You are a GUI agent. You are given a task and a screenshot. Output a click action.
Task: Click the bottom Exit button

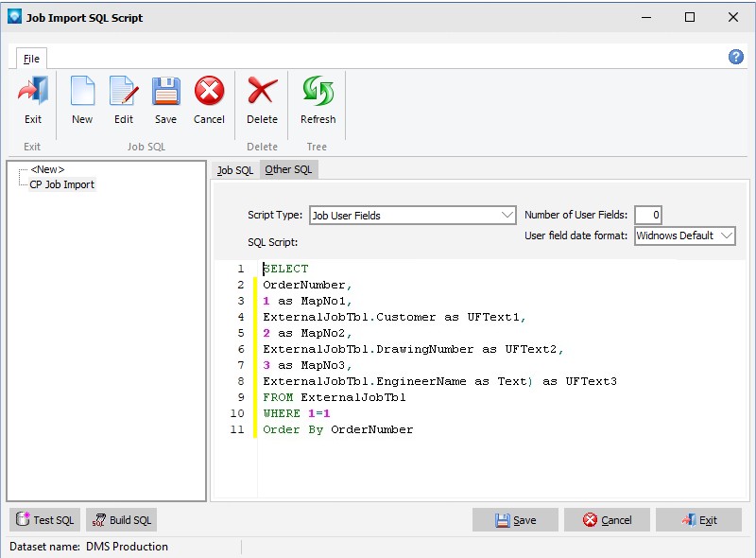point(698,520)
